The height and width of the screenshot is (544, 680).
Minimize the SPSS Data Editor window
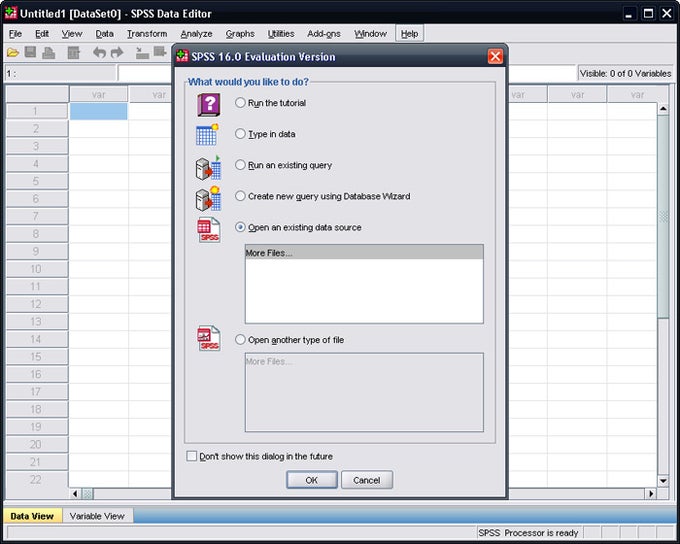coord(629,13)
